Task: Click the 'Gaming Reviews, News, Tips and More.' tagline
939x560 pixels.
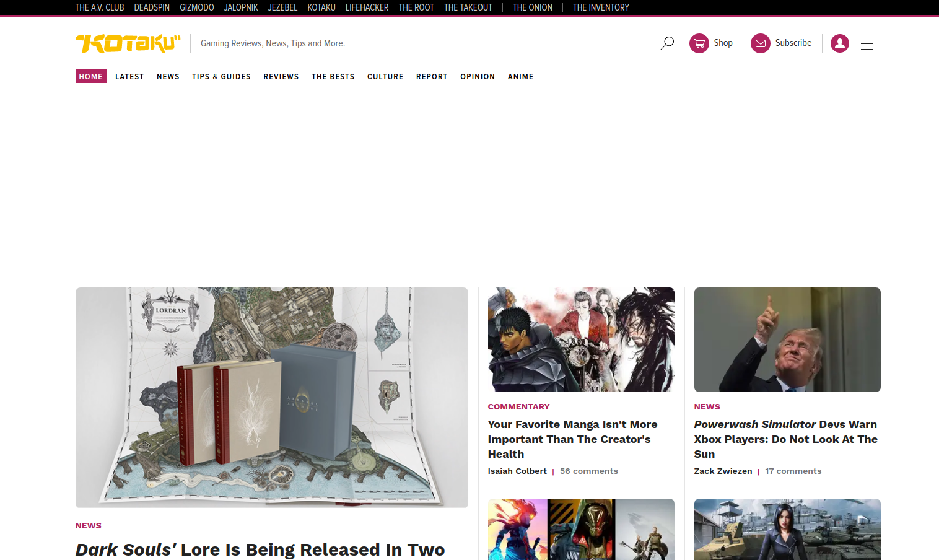Action: tap(273, 43)
